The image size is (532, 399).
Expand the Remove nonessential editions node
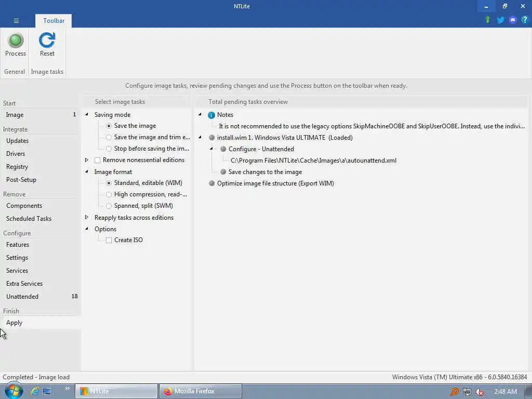[x=87, y=160]
